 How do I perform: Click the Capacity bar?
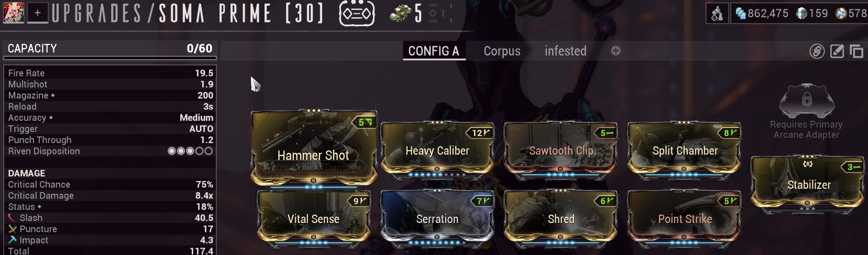click(x=110, y=49)
